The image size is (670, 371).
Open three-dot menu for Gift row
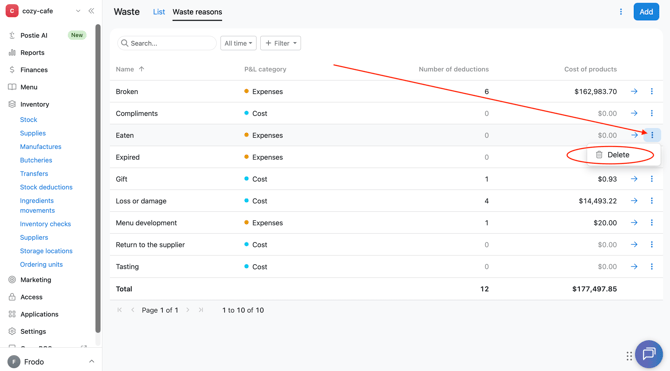[x=652, y=179]
